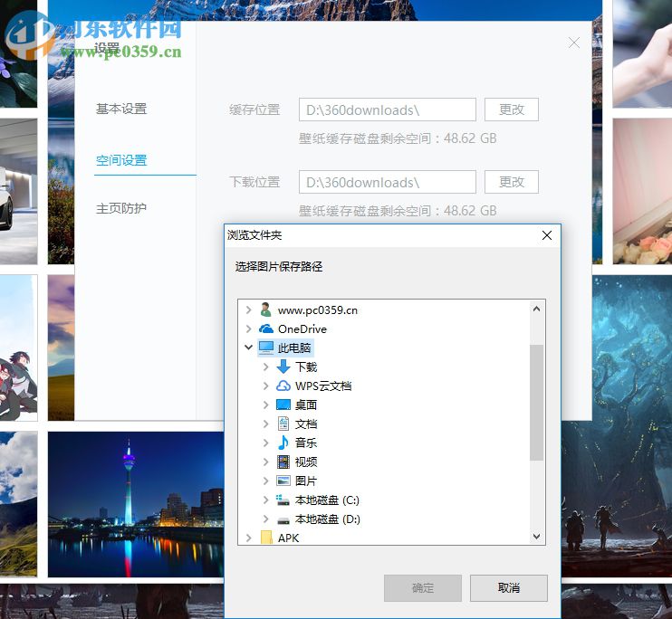The width and height of the screenshot is (672, 619).
Task: Click the 确定 button in folder dialog
Action: [423, 587]
